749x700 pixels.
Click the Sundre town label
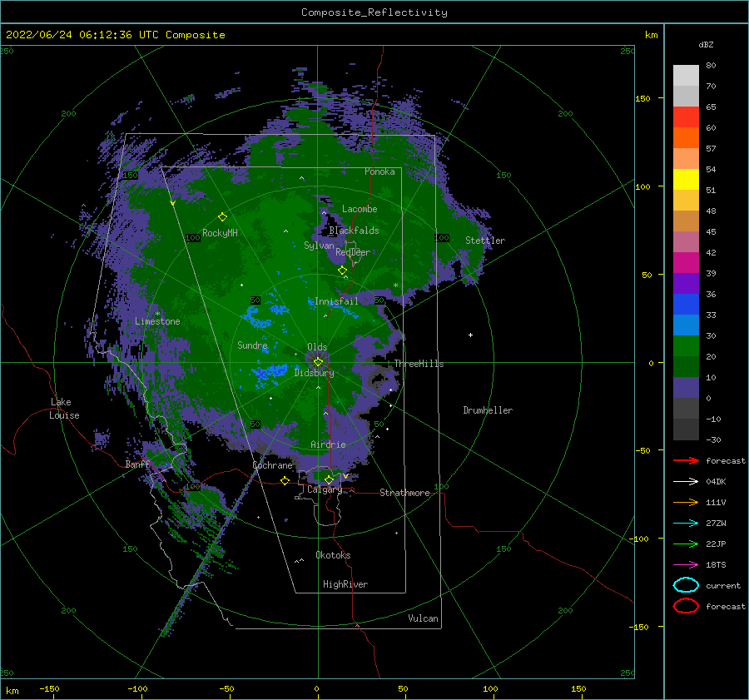(252, 345)
